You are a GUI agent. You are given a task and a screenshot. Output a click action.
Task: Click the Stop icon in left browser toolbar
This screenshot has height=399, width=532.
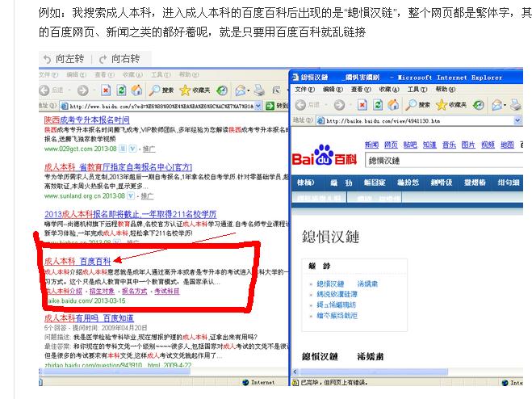click(x=105, y=90)
